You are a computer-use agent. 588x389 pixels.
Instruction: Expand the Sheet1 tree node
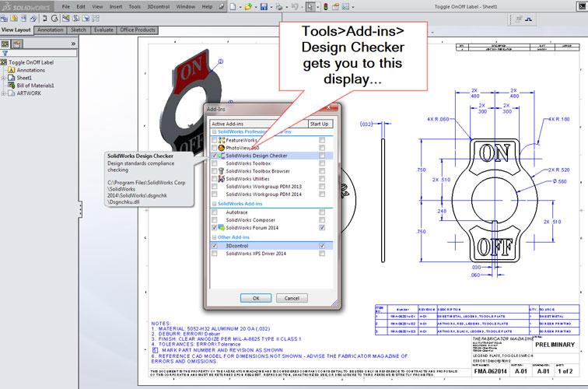point(3,78)
